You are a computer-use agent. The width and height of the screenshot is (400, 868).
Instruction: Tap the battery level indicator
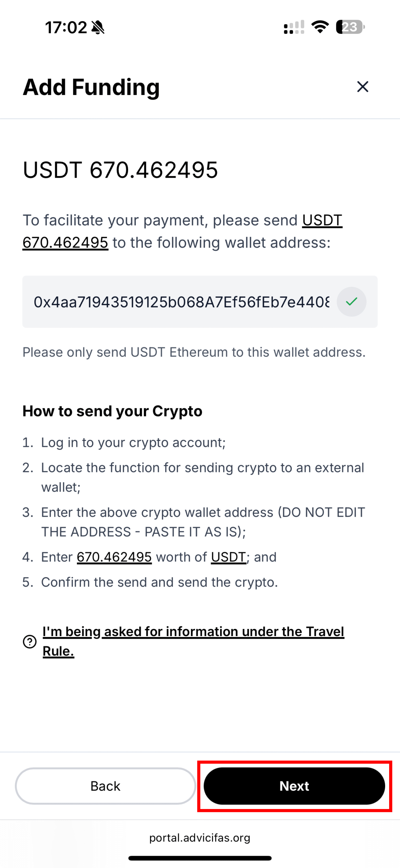350,27
